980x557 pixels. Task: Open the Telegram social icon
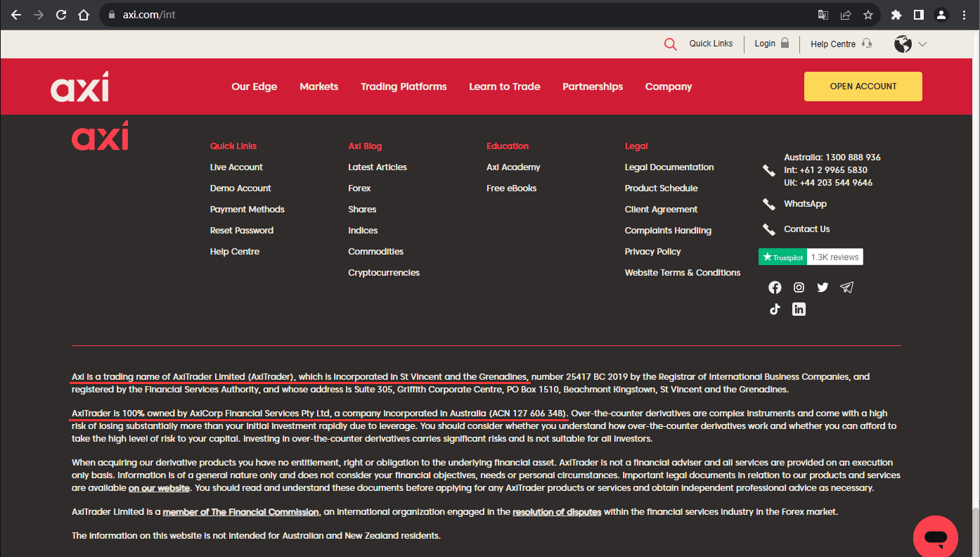846,287
